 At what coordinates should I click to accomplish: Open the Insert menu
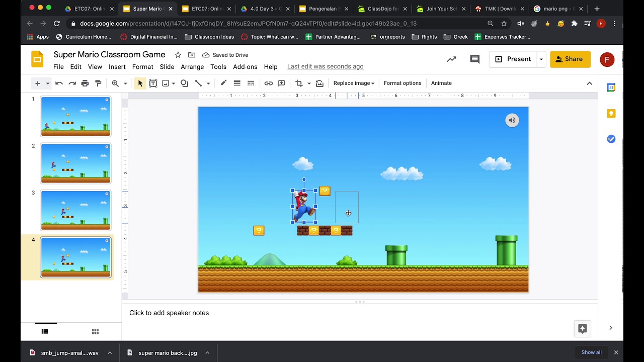click(117, 67)
